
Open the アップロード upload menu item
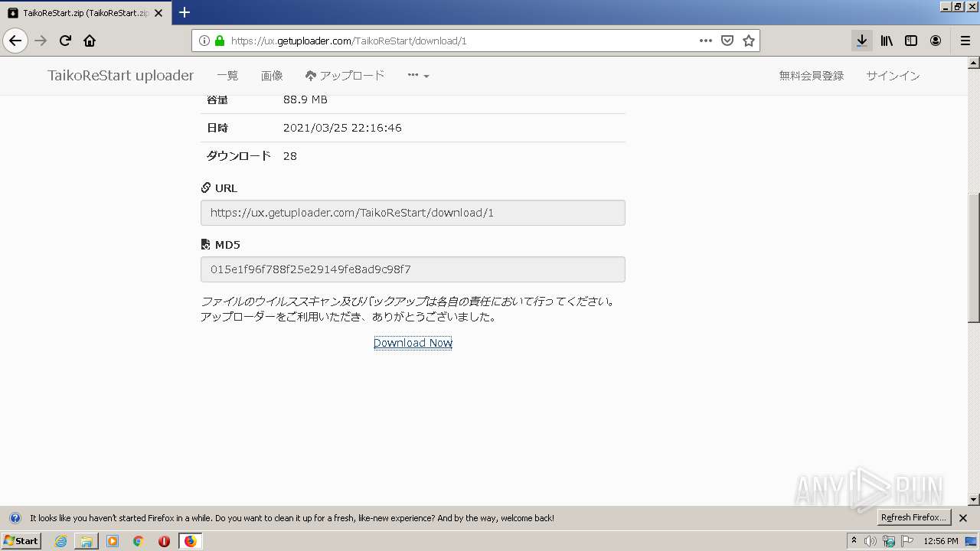click(345, 76)
